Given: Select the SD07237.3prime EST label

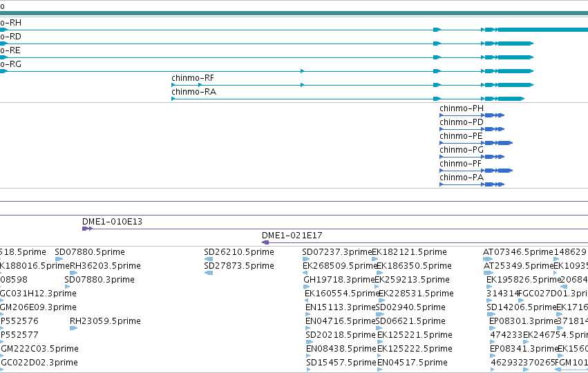Looking at the screenshot, I should [x=336, y=252].
